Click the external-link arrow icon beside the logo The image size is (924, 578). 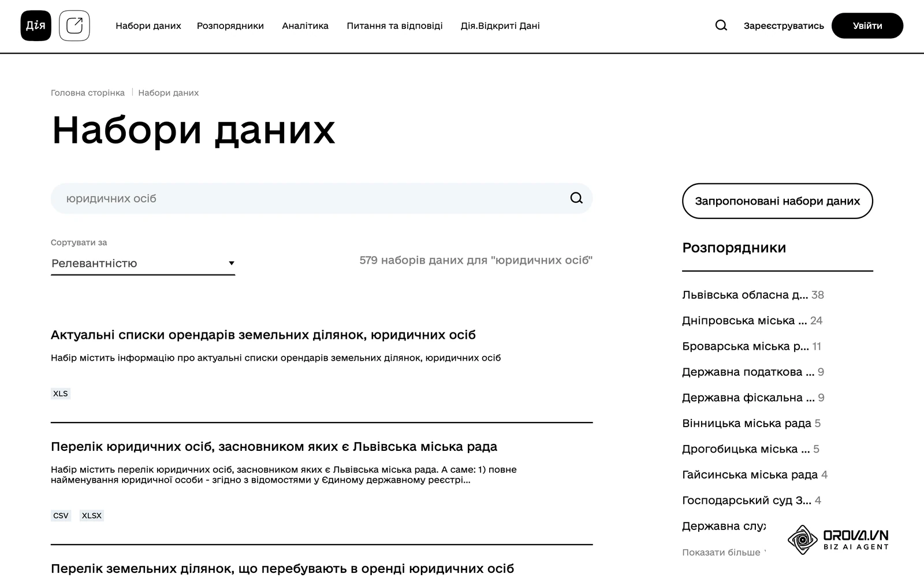(x=74, y=25)
